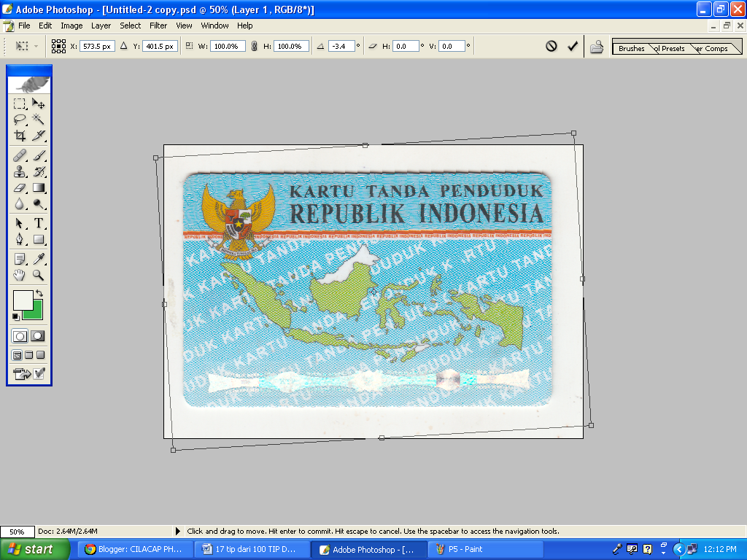Switch to Standard edit mode

20,336
